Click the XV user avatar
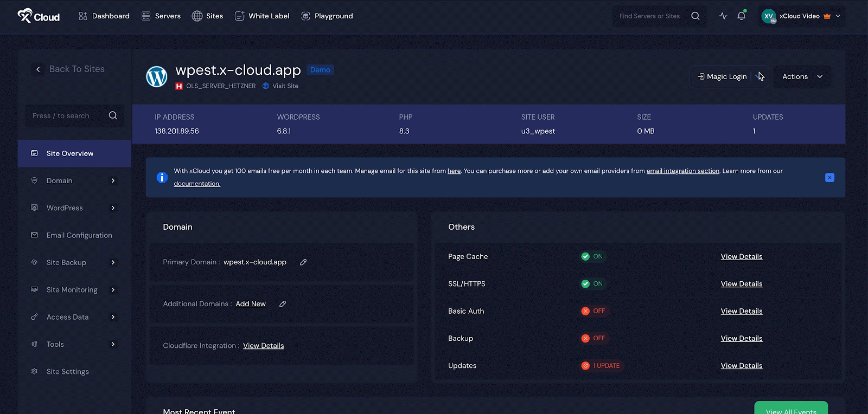Screen dimensions: 868x414 769,16
